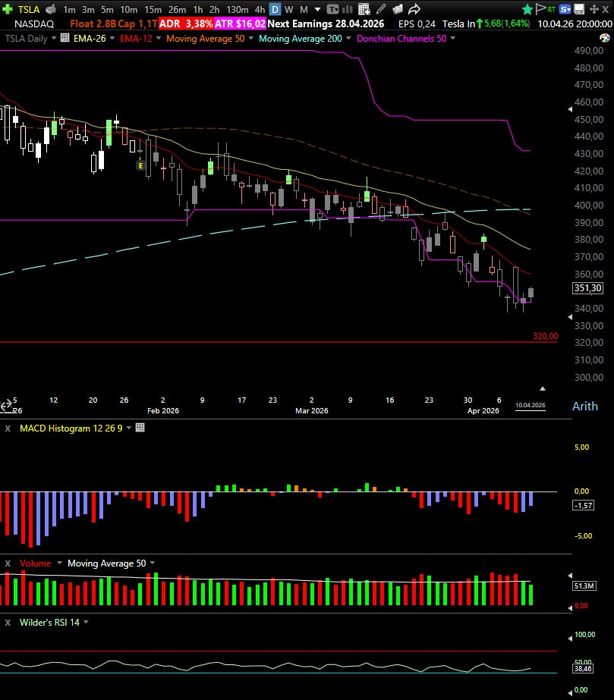Click the MACD value -1,57 tag

(583, 505)
